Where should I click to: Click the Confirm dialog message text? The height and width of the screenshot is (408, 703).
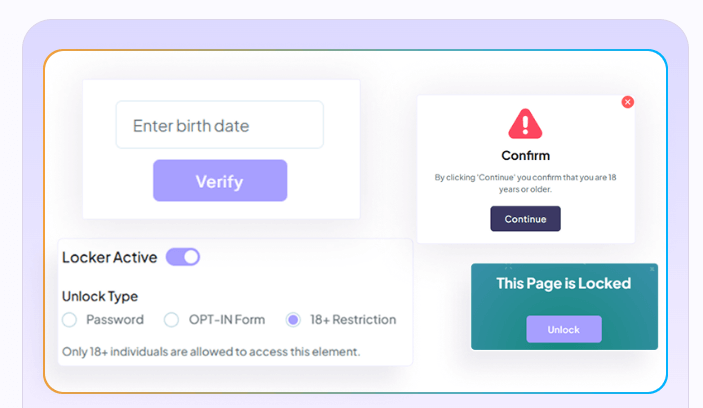click(525, 182)
